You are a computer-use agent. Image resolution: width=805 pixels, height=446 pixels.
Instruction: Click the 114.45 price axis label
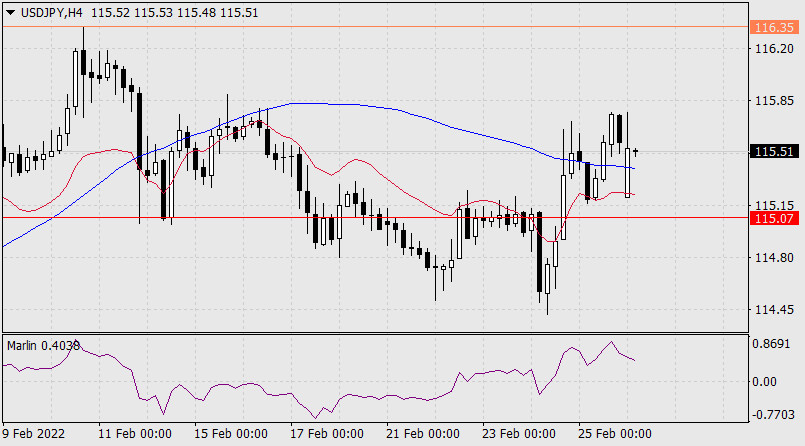(774, 309)
